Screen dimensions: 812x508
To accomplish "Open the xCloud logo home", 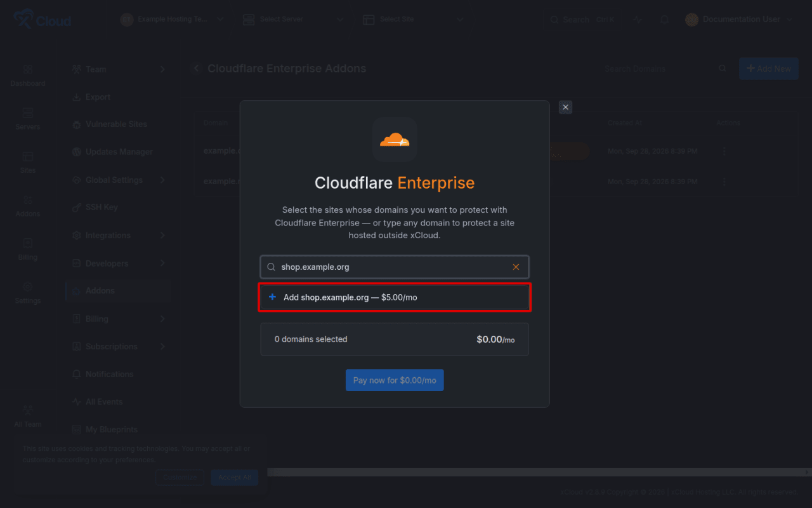I will (43, 20).
